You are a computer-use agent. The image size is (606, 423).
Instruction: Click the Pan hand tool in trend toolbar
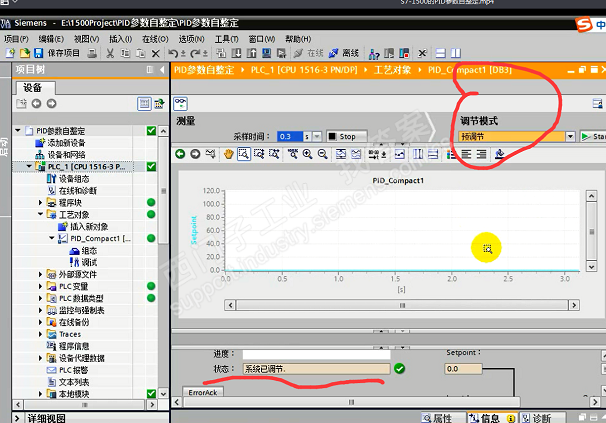[228, 154]
